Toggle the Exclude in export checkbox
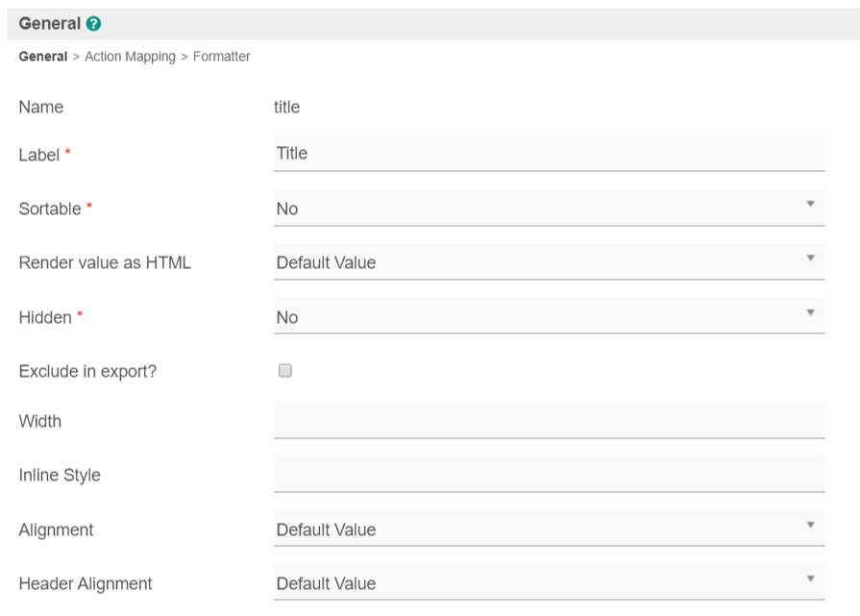Image resolution: width=860 pixels, height=616 pixels. [x=284, y=371]
